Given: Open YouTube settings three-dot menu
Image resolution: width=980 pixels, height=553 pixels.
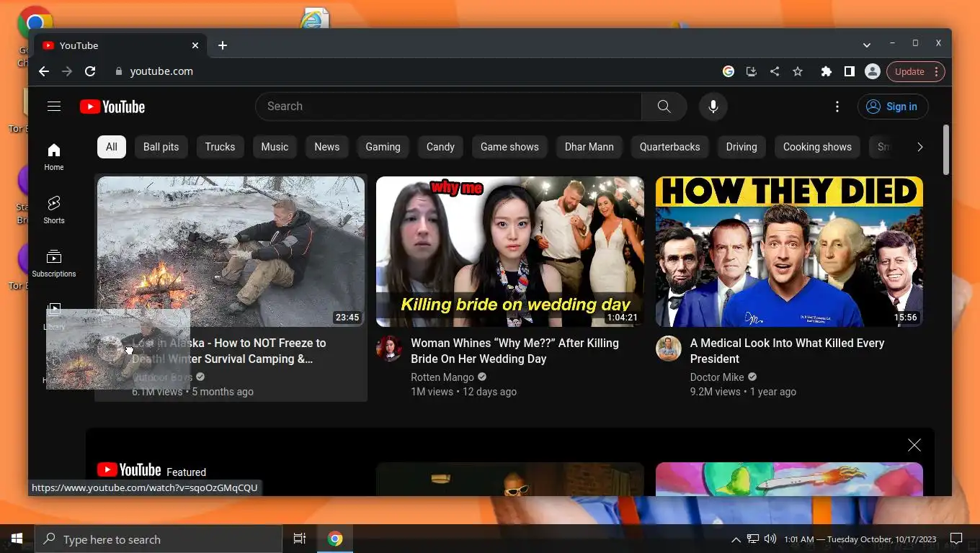Looking at the screenshot, I should pos(837,107).
